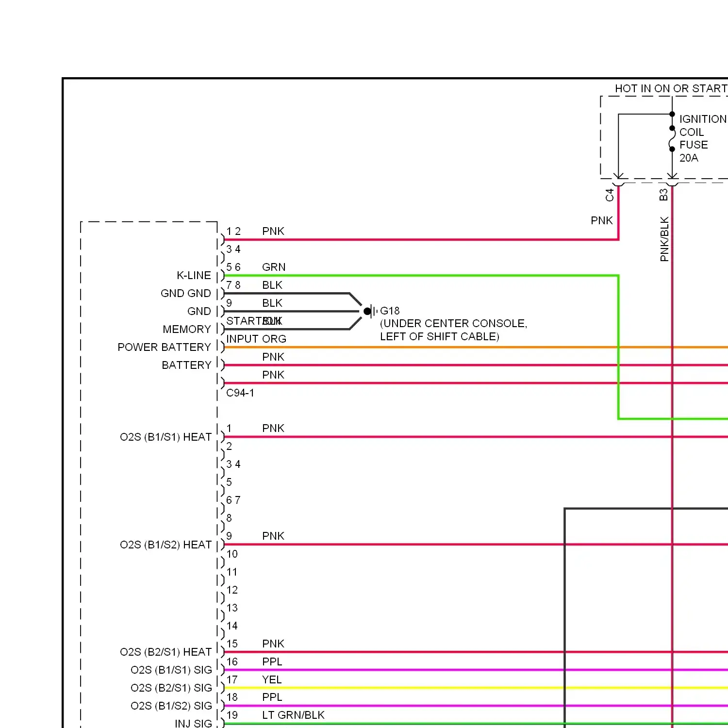The image size is (728, 728).
Task: Click the PNK wire label at pin 9
Action: pos(273,536)
